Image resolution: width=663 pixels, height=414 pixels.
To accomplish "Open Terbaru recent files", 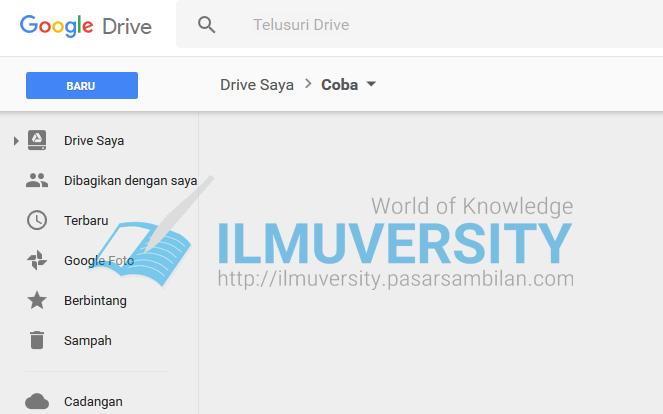I will 86,220.
